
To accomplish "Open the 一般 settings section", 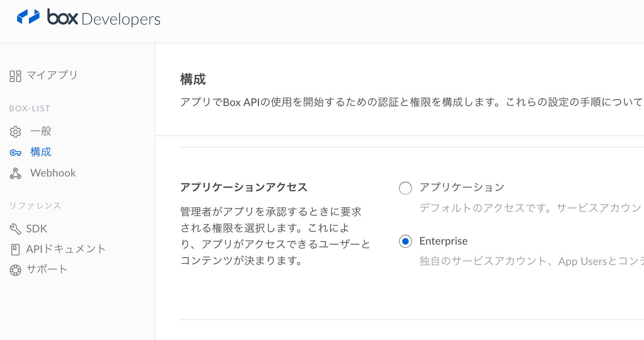I will point(40,131).
